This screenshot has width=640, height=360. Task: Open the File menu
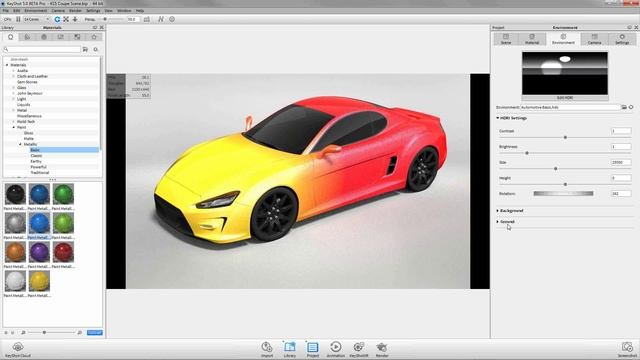5,11
